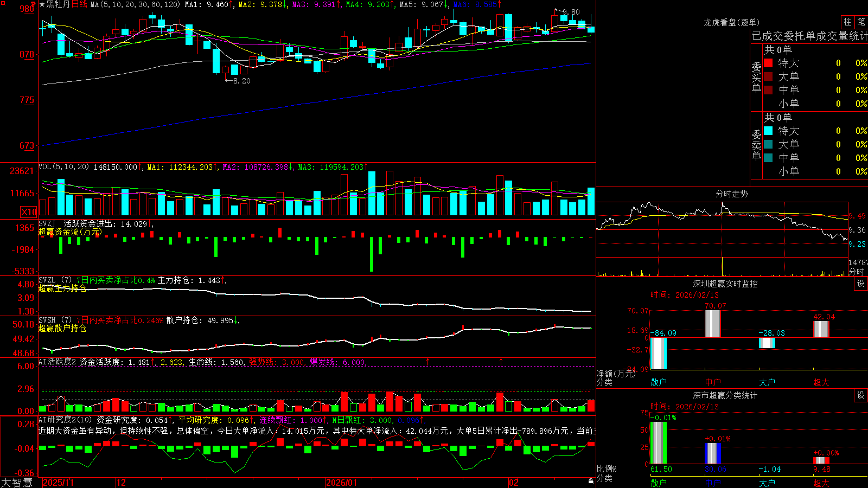
Task: Click the red 特大 buy-order color swatch
Action: point(768,63)
